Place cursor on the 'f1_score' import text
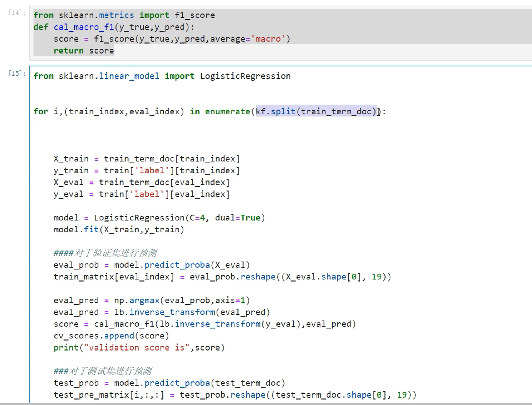This screenshot has width=532, height=405. click(x=195, y=15)
